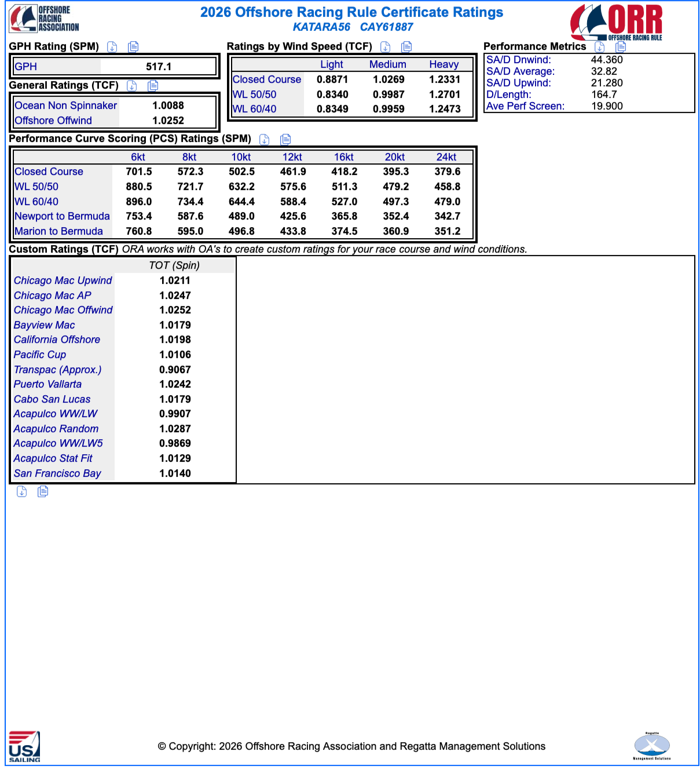Click the SA/D Average metric label
This screenshot has height=770, width=700.
point(521,71)
